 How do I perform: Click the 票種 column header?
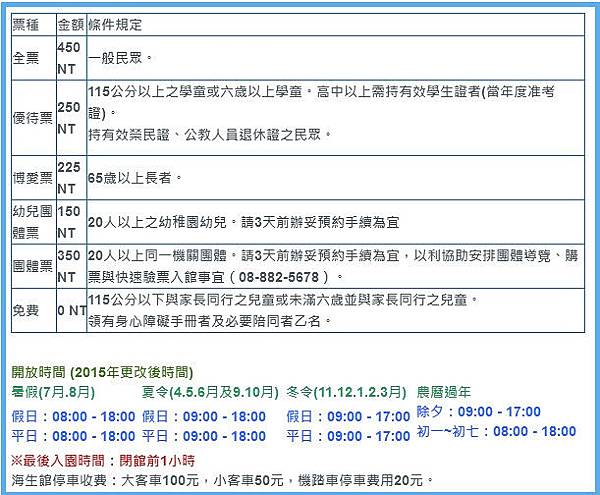(x=34, y=25)
